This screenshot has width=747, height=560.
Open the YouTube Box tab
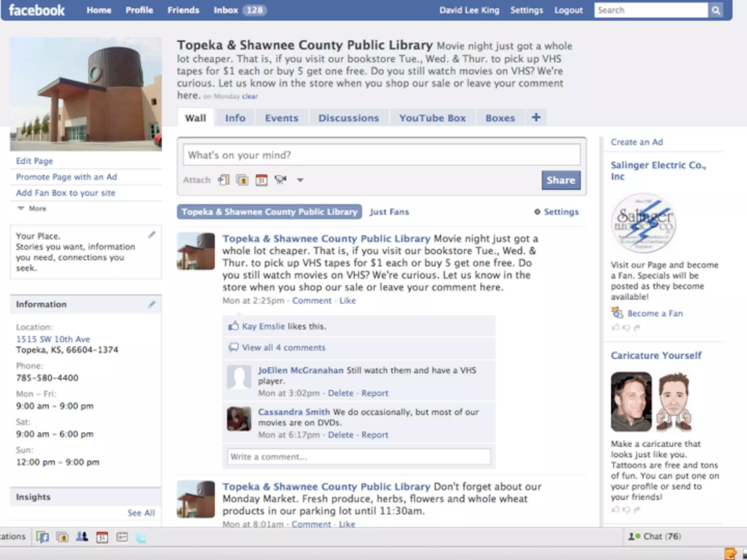pyautogui.click(x=432, y=118)
